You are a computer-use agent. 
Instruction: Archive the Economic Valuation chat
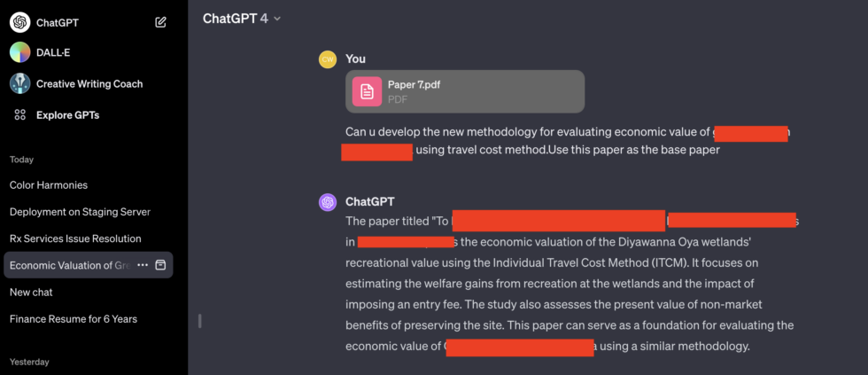click(x=160, y=265)
